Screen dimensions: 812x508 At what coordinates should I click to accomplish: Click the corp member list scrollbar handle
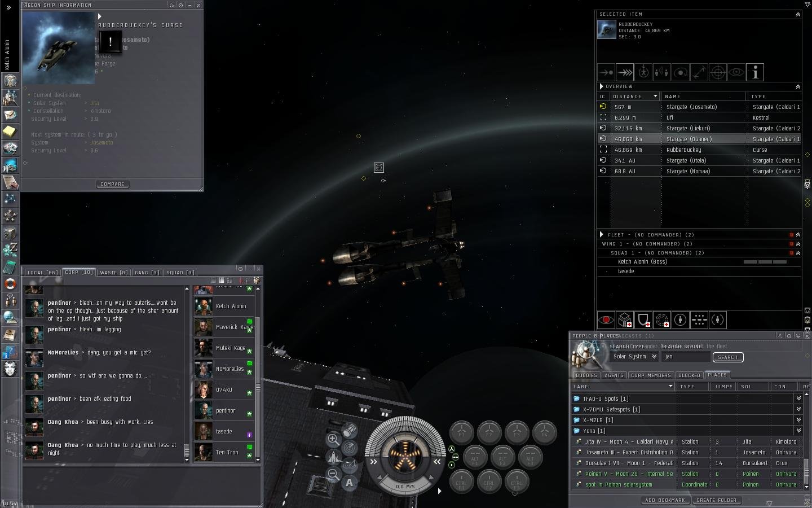pyautogui.click(x=258, y=387)
